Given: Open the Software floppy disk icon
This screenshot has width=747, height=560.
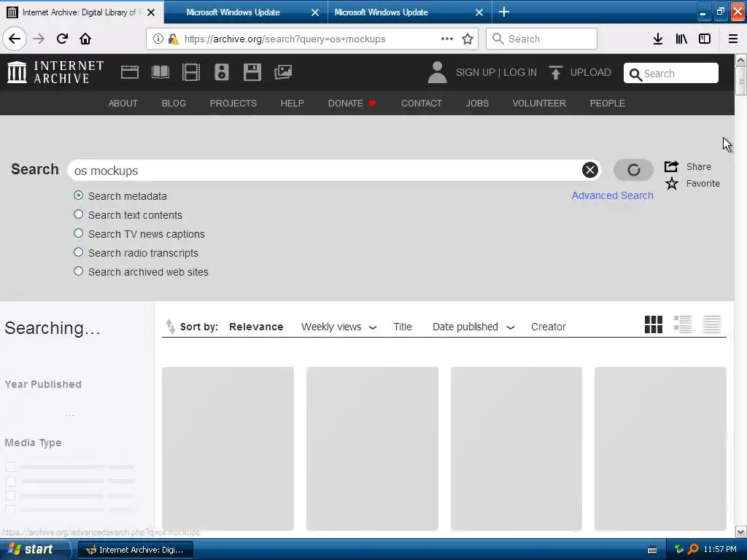Looking at the screenshot, I should (x=252, y=72).
